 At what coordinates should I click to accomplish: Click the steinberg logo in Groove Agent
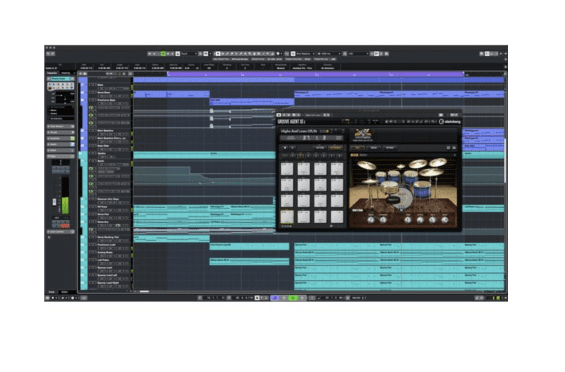(x=449, y=122)
